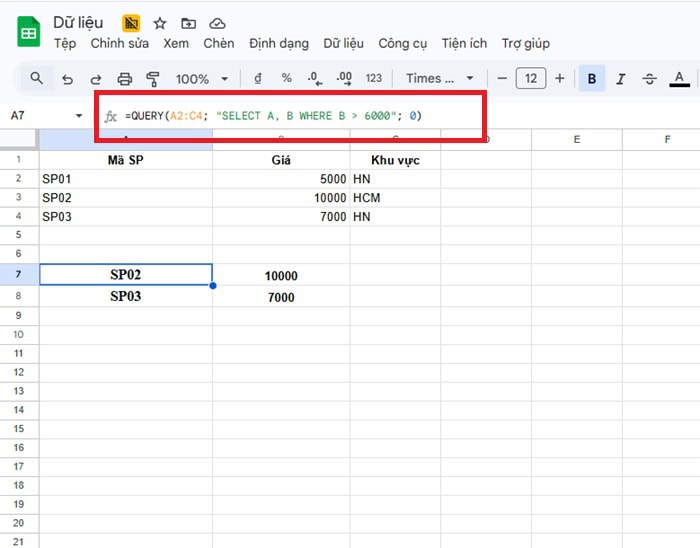700x548 pixels.
Task: Toggle bold formatting
Action: tap(592, 79)
